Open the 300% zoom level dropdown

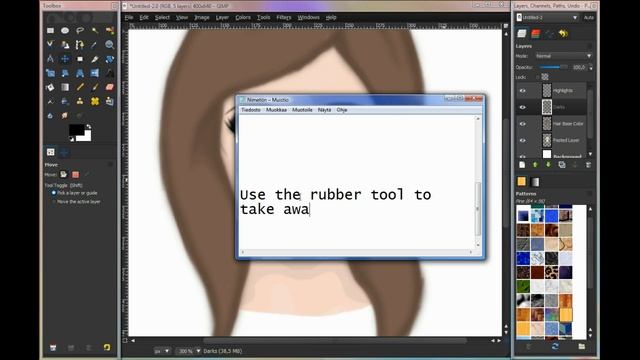[189, 351]
